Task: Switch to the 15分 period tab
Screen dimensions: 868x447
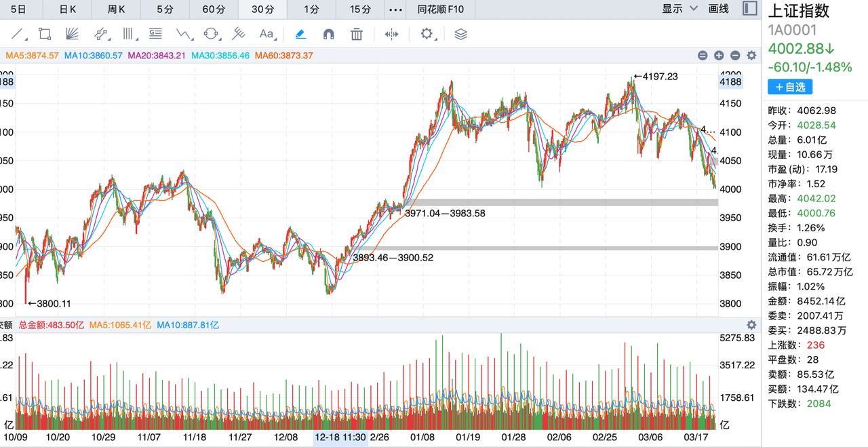Action: [360, 9]
